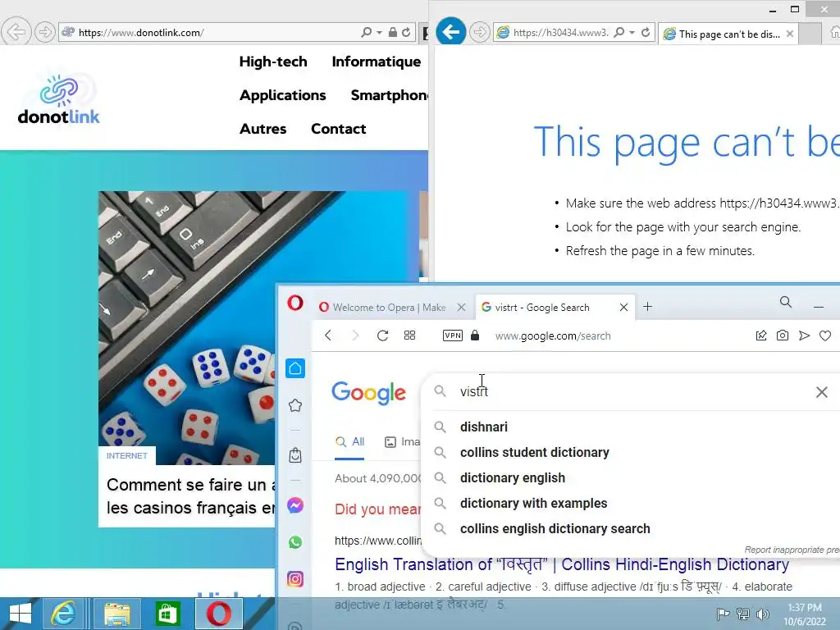
Task: Clear the Google search query
Action: (821, 392)
